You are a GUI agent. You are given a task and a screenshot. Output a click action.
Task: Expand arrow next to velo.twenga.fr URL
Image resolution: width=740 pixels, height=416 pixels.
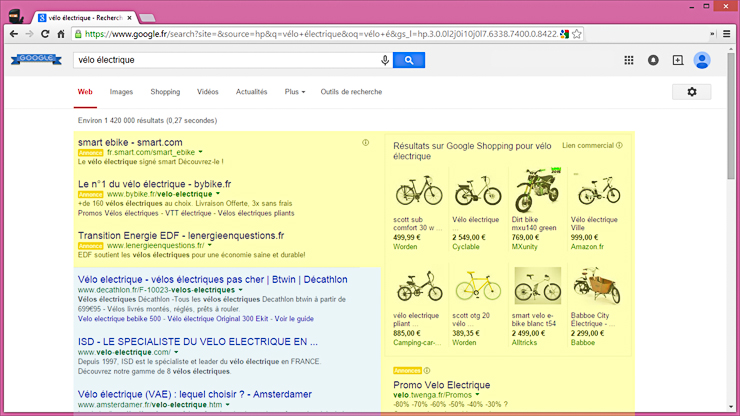[477, 395]
